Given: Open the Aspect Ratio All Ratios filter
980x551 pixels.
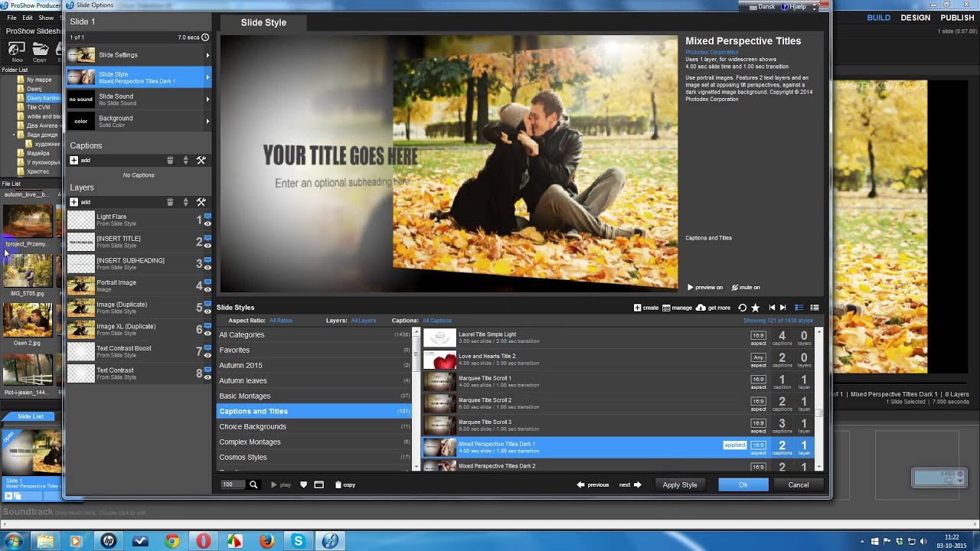Looking at the screenshot, I should 281,321.
